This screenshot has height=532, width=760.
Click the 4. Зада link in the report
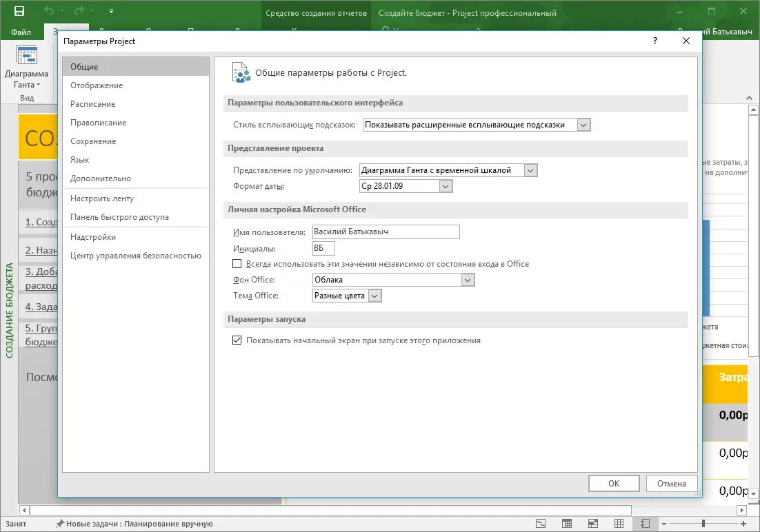coord(41,307)
